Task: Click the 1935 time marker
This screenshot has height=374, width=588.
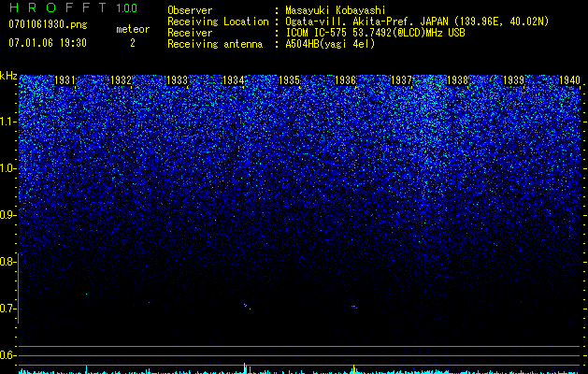Action: tap(290, 80)
